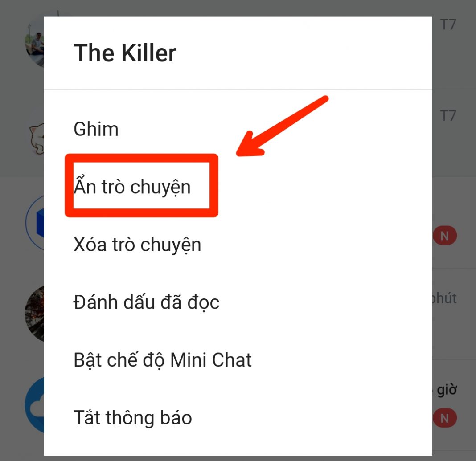Viewport: 476px width, 461px height.
Task: Tap the blue cube avatar
Action: (x=35, y=222)
